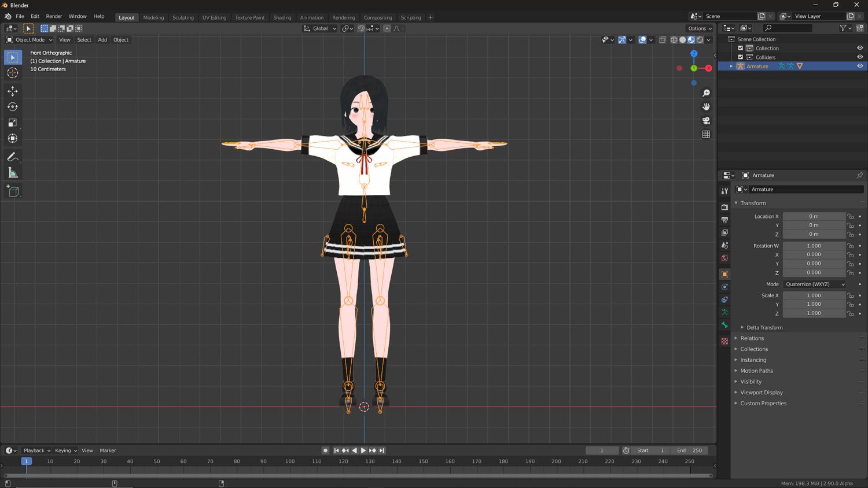Pick the Measure tool
This screenshot has height=488, width=868.
[x=13, y=173]
